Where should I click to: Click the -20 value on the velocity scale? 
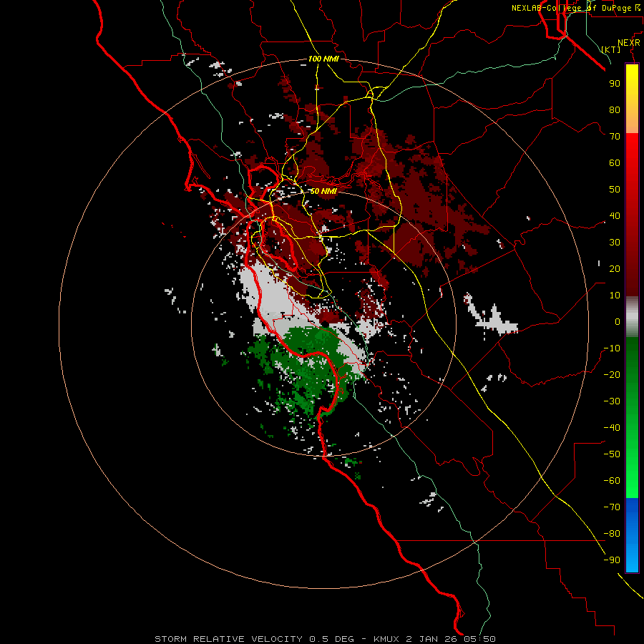point(612,374)
